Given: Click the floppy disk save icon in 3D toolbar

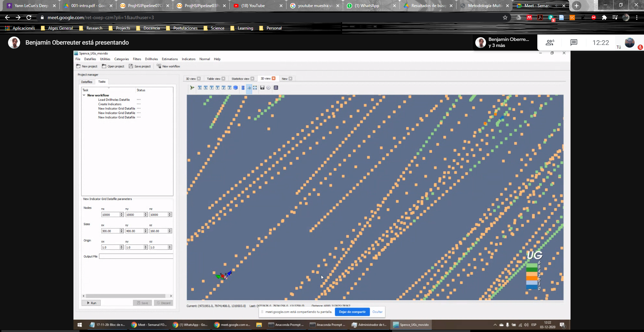Looking at the screenshot, I should tap(262, 88).
